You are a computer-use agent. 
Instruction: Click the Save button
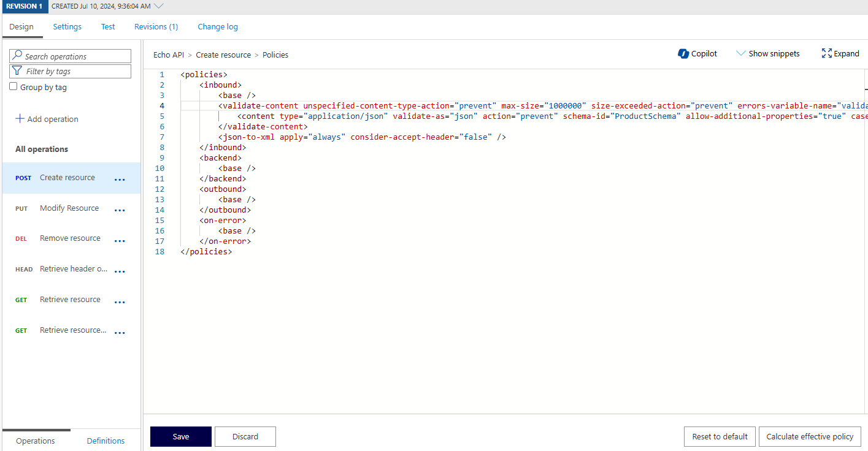click(x=181, y=436)
